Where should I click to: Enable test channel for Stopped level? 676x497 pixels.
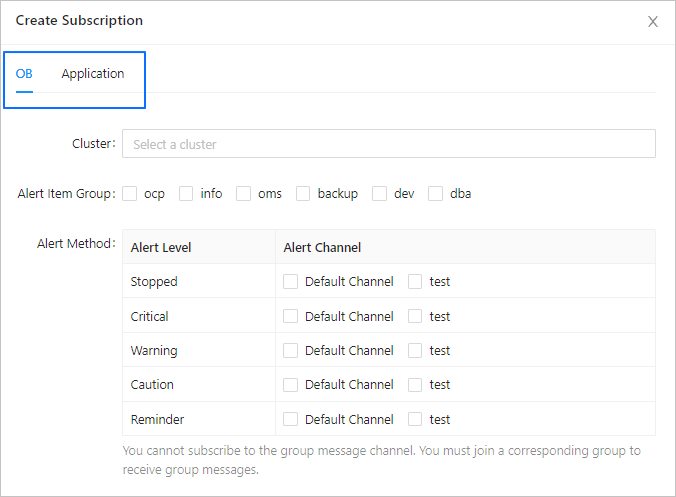tap(416, 282)
